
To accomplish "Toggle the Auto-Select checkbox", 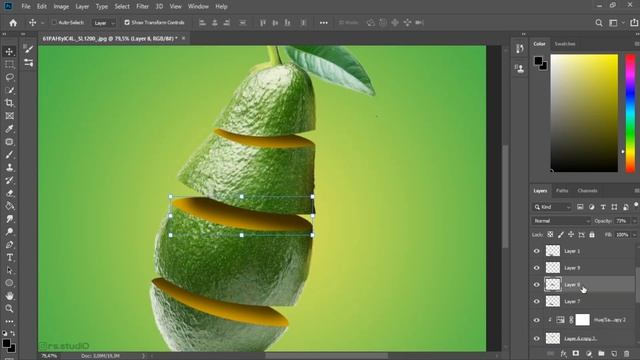I will [x=54, y=22].
